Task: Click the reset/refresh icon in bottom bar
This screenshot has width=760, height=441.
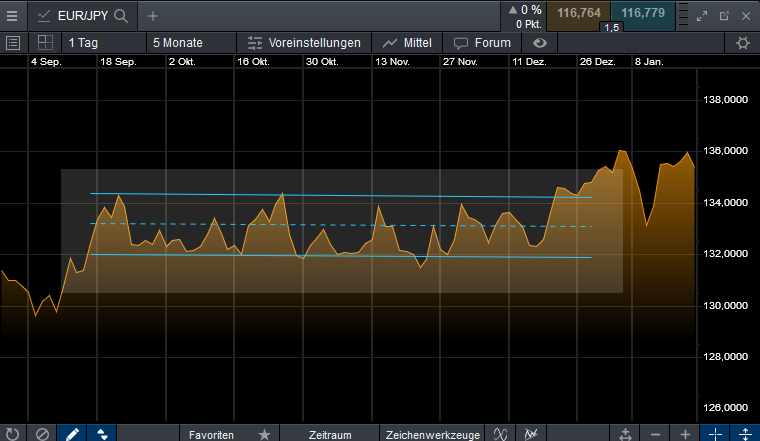Action: coord(12,434)
